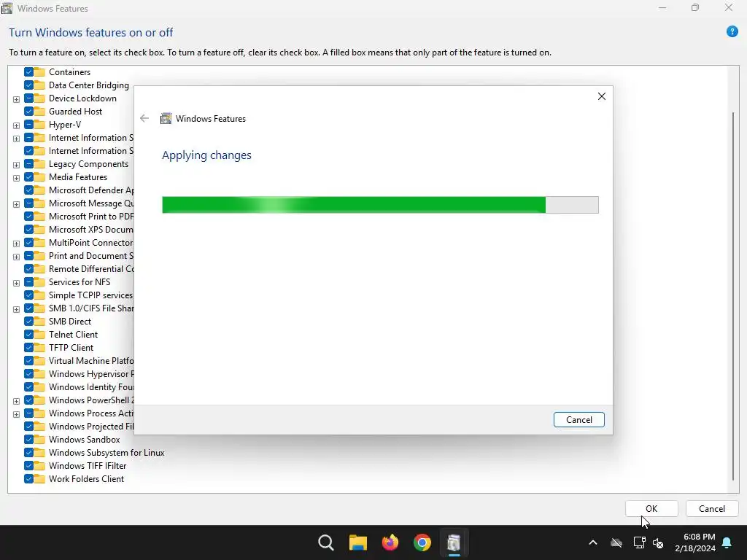Select the Services for NFS label
Viewport: 747px width, 560px height.
(80, 282)
